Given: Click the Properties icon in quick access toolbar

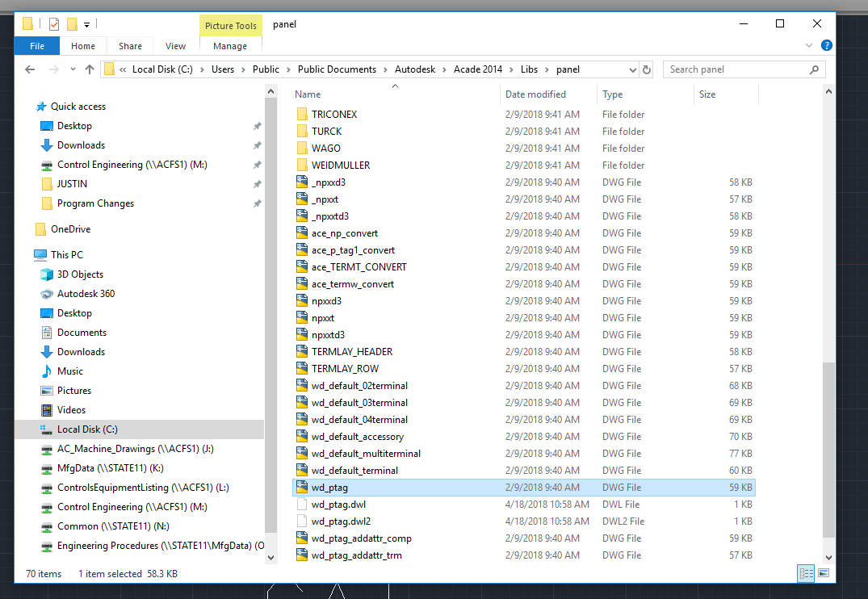Looking at the screenshot, I should pos(53,23).
